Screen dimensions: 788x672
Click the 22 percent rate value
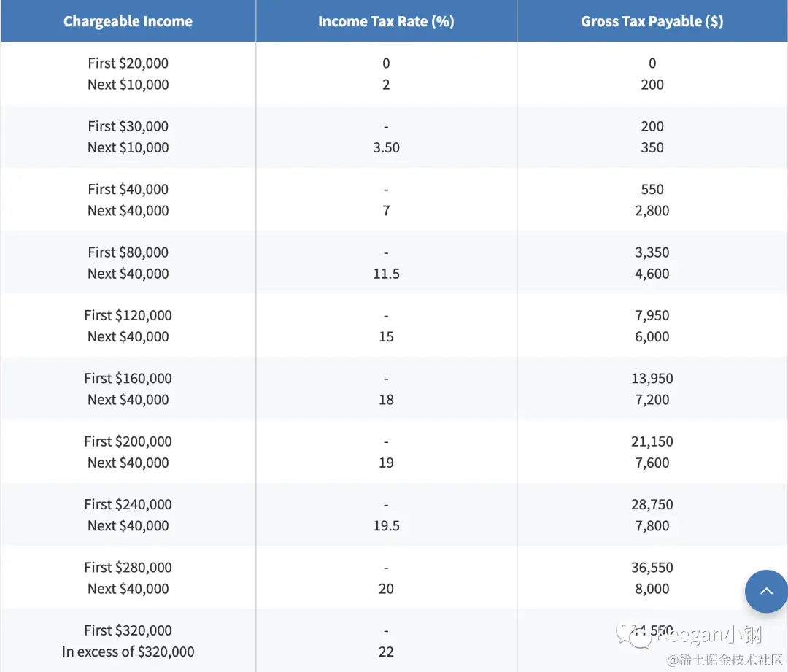pos(386,652)
